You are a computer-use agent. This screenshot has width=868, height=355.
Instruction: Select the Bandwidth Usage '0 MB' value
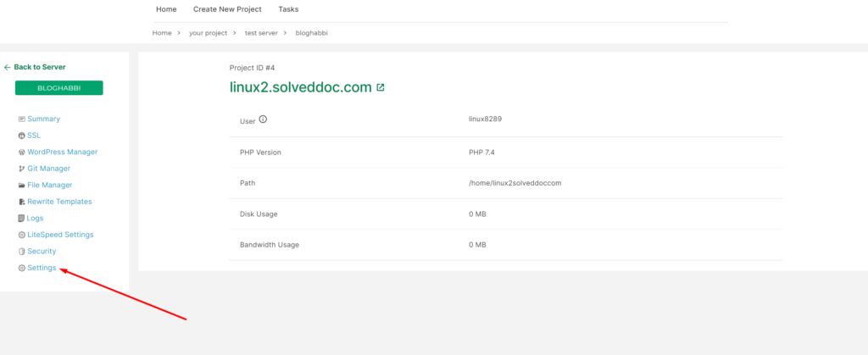pos(477,244)
